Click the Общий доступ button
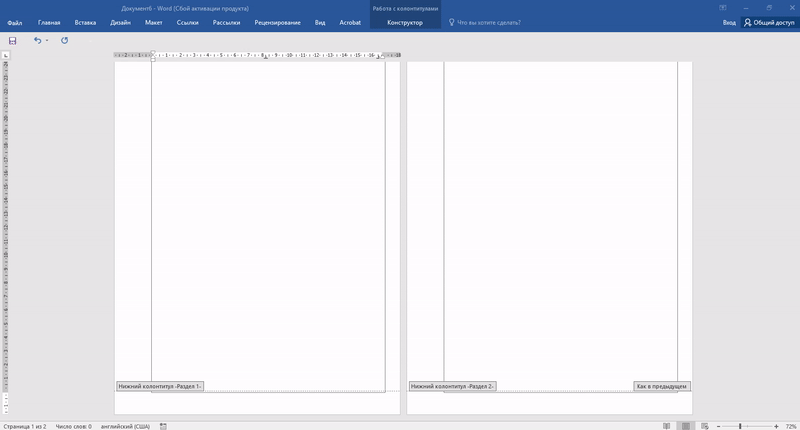Screen dimensions: 800x430 (x=768, y=22)
